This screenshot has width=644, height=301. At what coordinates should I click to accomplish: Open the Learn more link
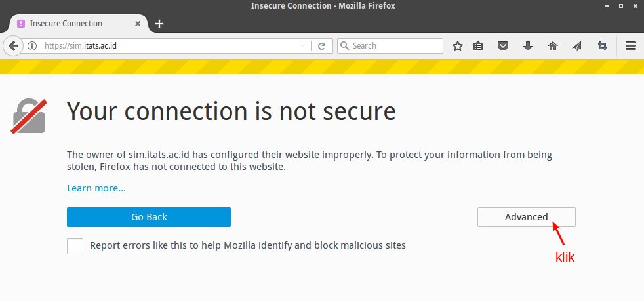coord(96,188)
